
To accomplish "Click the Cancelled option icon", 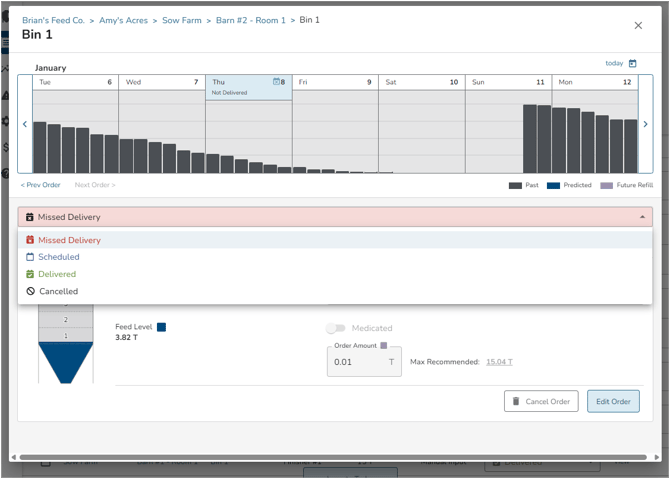I will point(30,291).
